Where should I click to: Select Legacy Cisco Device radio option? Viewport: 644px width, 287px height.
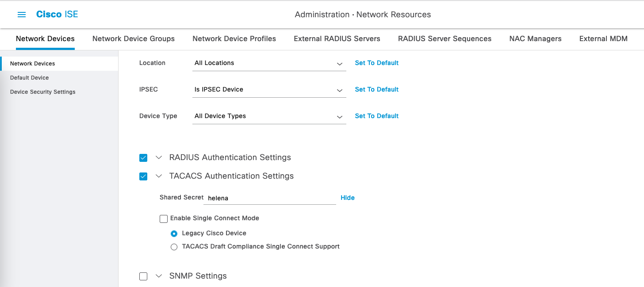coord(174,233)
